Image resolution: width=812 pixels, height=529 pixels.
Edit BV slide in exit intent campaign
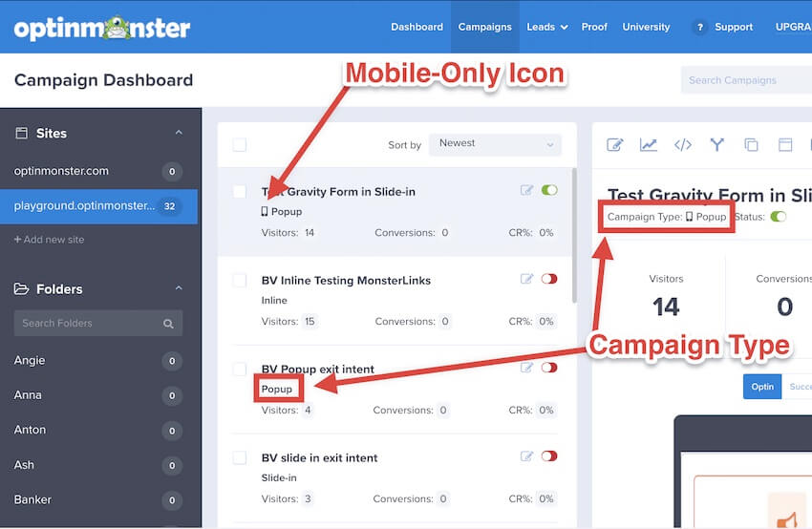(x=526, y=455)
